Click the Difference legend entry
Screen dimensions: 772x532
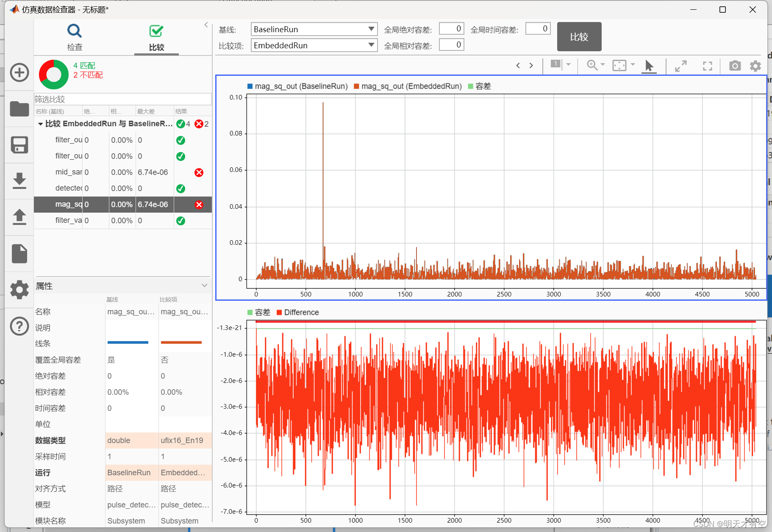tap(297, 313)
